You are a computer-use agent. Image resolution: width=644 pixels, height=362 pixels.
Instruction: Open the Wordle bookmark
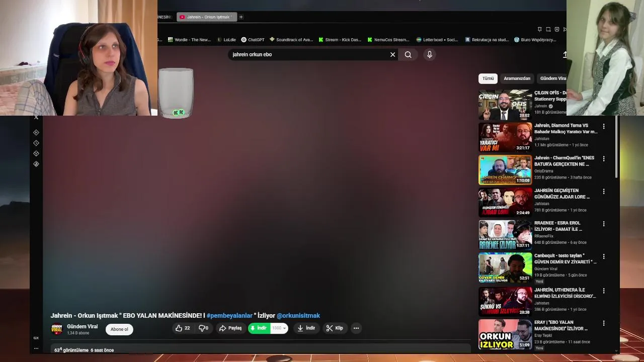click(x=189, y=40)
